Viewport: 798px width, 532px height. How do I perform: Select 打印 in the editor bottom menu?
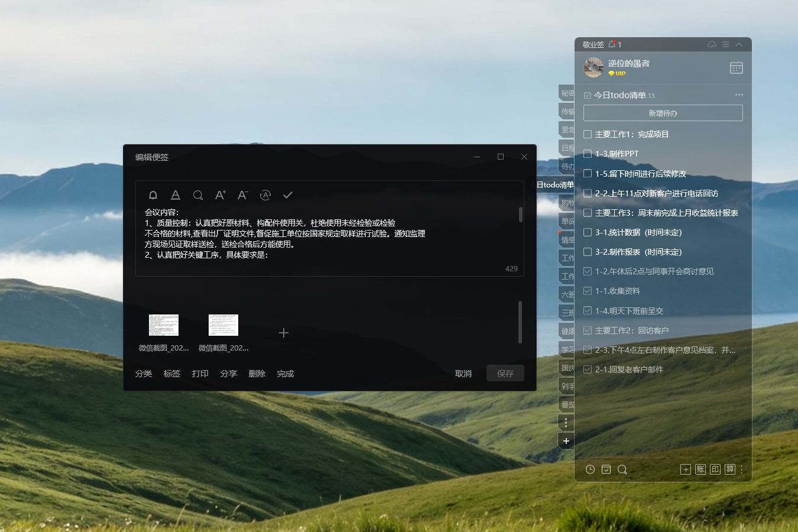click(200, 374)
